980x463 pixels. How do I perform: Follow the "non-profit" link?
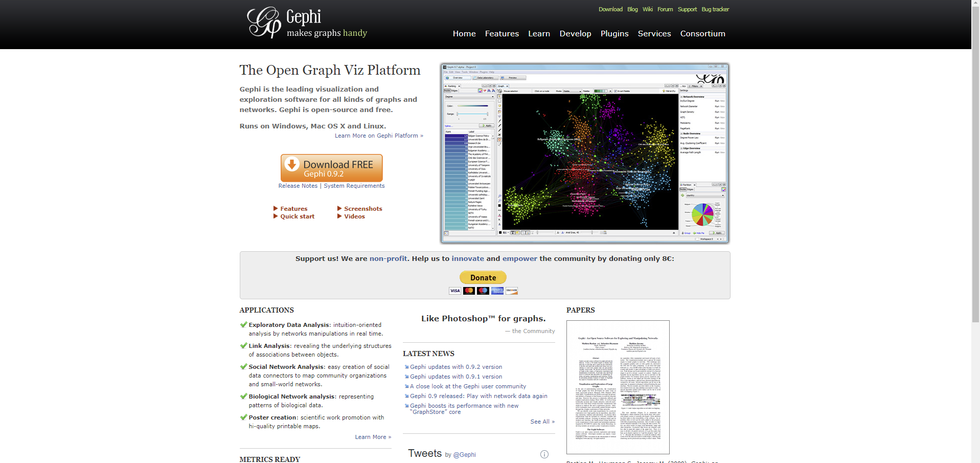tap(388, 258)
